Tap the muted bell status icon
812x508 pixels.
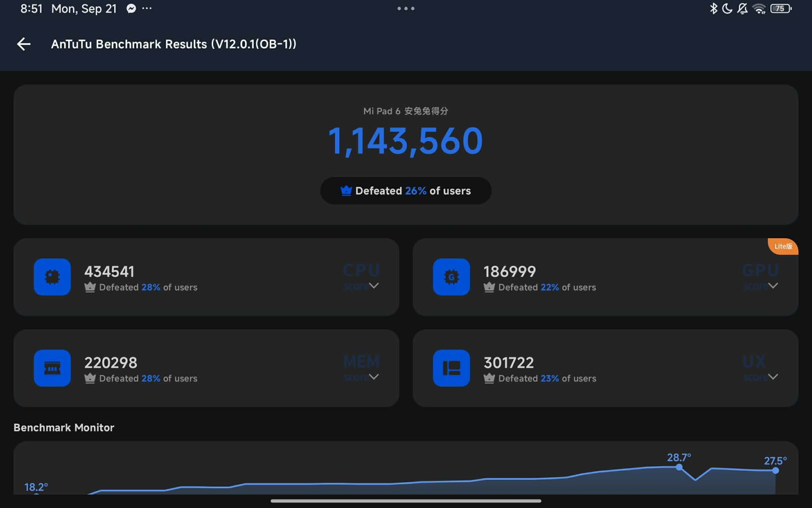743,8
